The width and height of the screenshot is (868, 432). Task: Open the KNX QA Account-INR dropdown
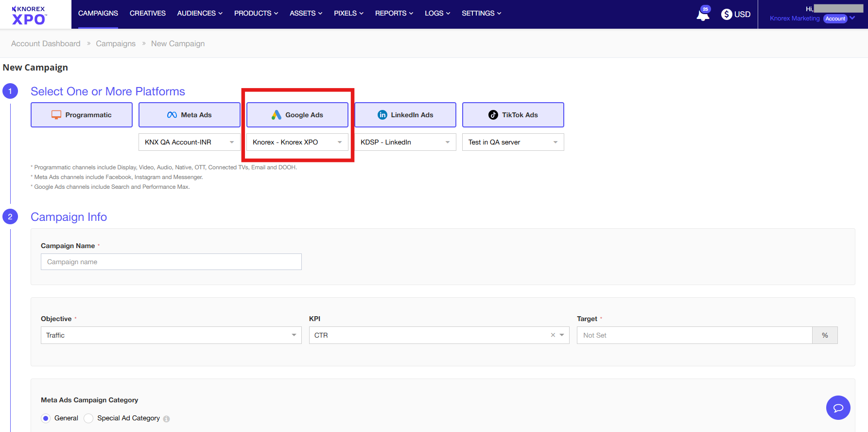(x=190, y=142)
